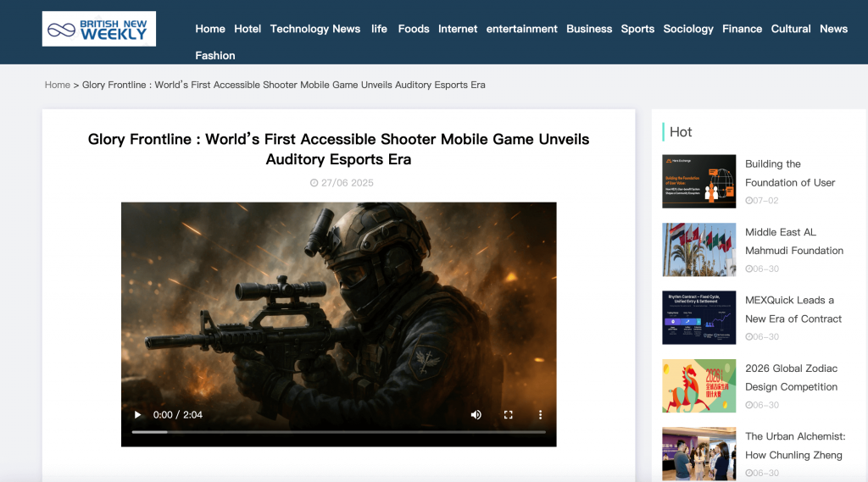Image resolution: width=868 pixels, height=482 pixels.
Task: Seek on the video progress bar
Action: pos(339,432)
